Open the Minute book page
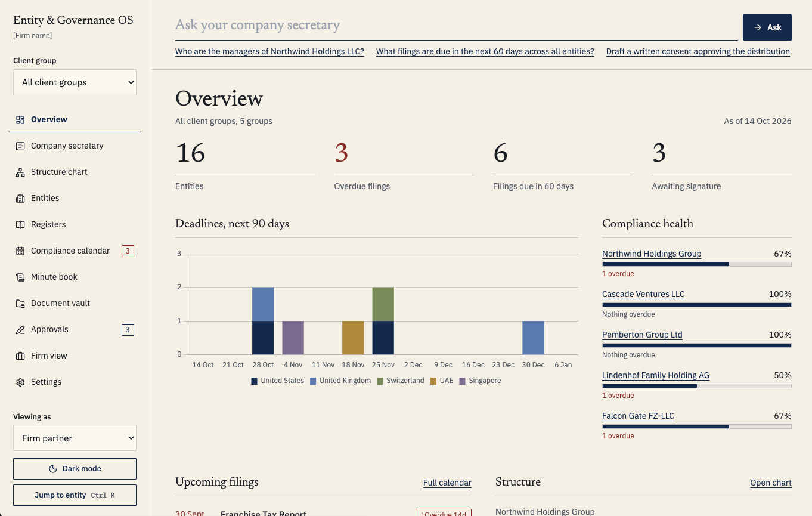 [75, 277]
